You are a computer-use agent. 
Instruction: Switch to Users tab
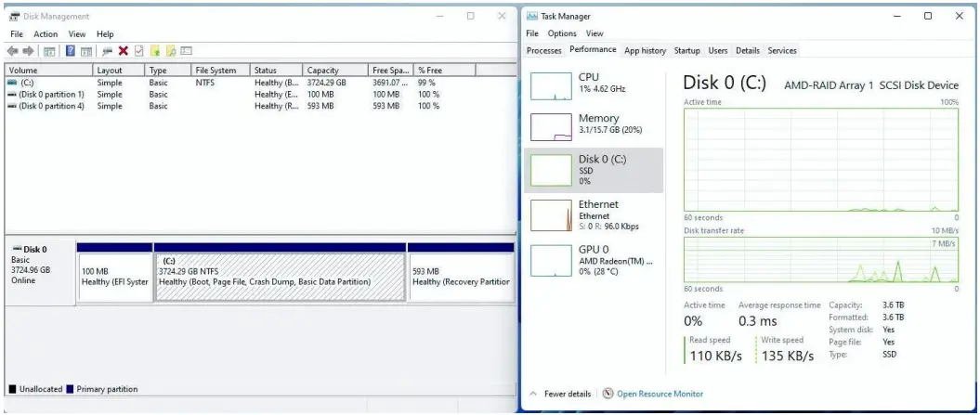[717, 51]
